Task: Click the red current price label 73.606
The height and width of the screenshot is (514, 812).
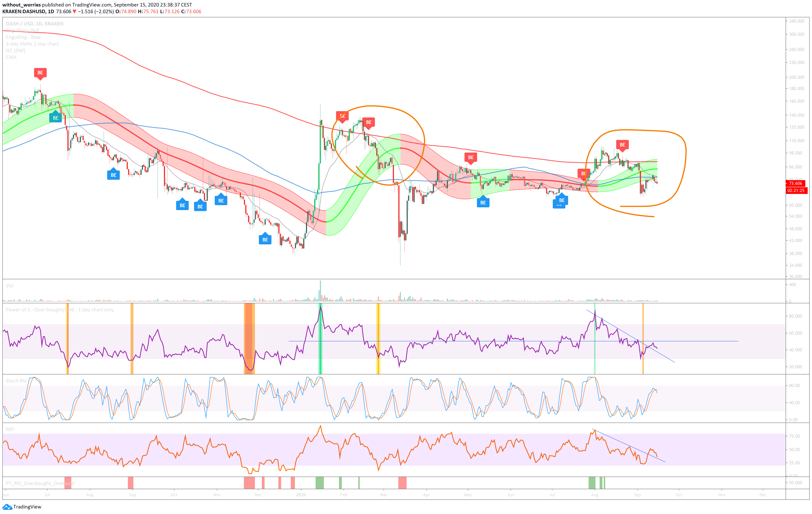Action: (795, 183)
